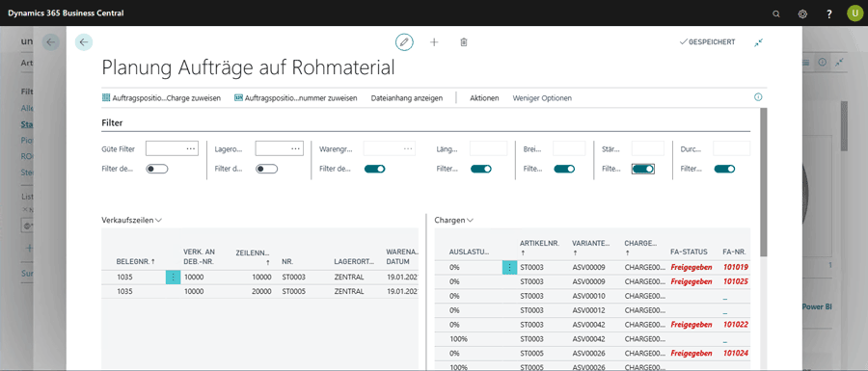This screenshot has height=371, width=868.
Task: Open lookup dots in Warengruppe filter field
Action: (x=408, y=148)
